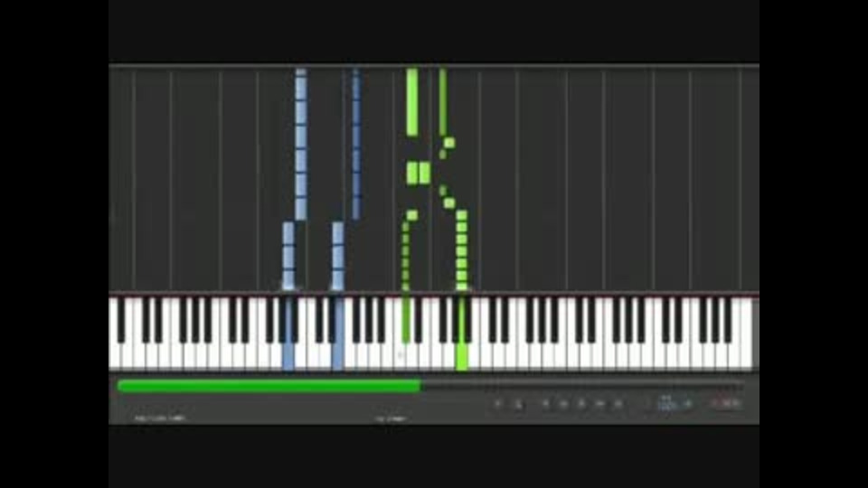868x488 pixels.
Task: Click the wide long green note at the top
Action: coord(412,102)
